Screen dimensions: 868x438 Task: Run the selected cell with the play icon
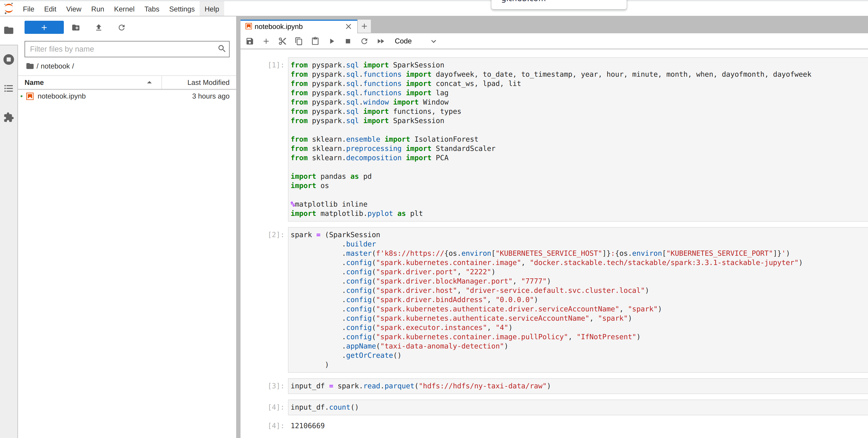tap(332, 41)
